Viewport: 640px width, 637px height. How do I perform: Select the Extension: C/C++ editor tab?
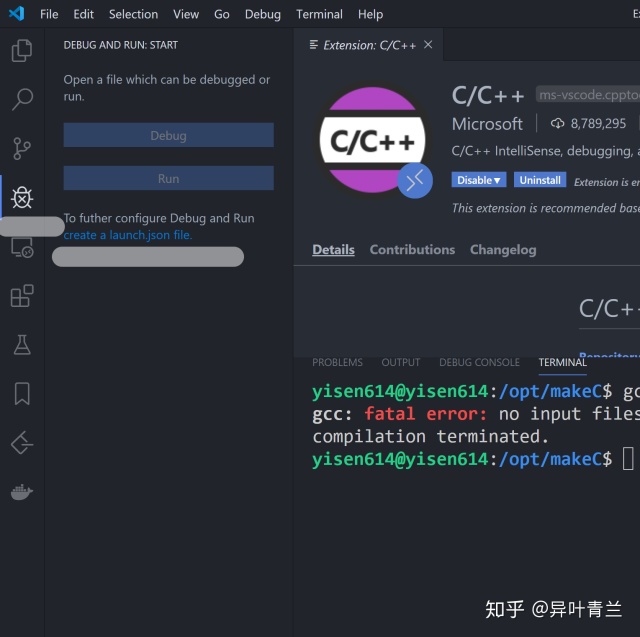pos(369,45)
